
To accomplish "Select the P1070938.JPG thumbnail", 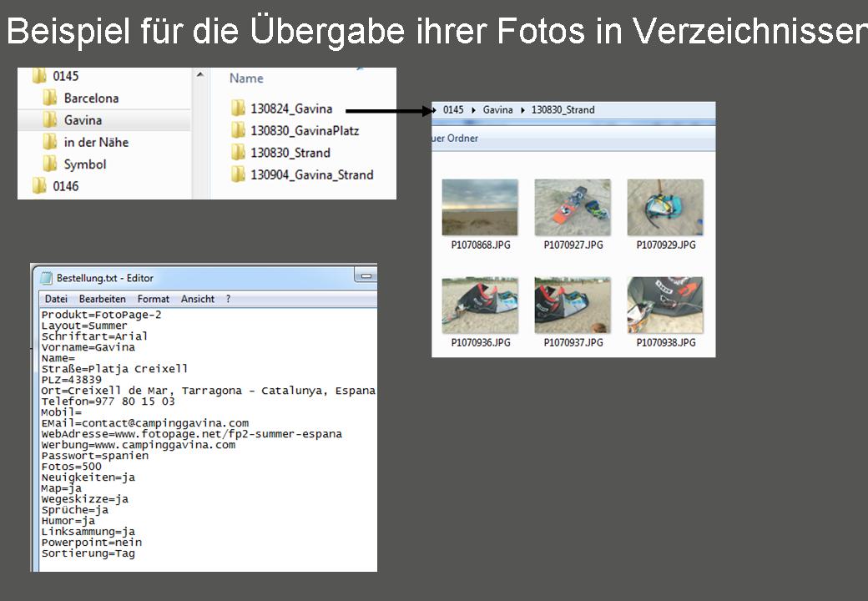I will [665, 306].
